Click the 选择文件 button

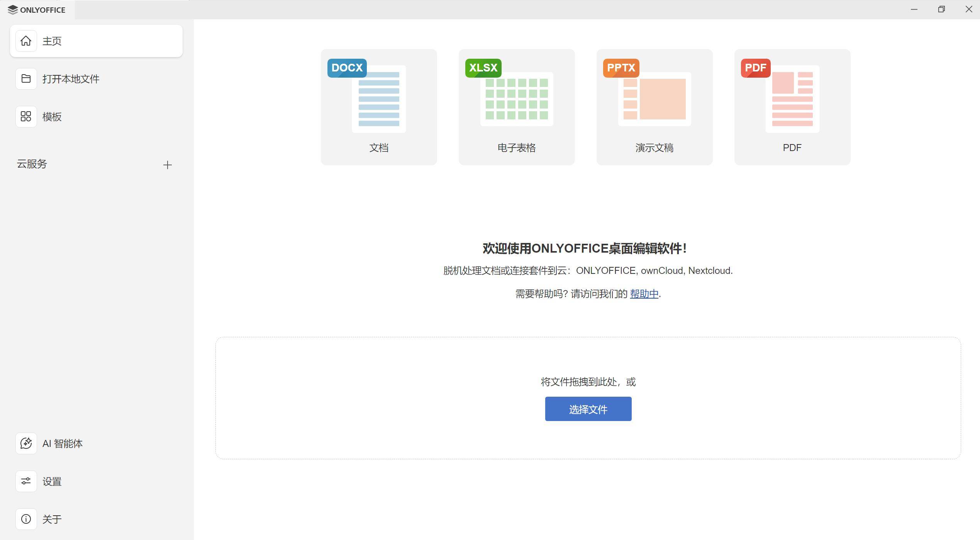(x=588, y=409)
